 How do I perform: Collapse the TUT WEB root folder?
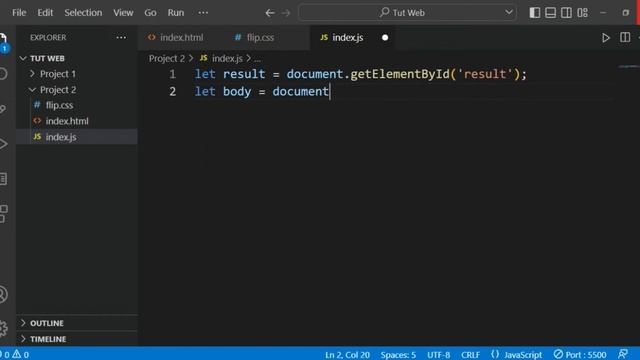tap(77, 58)
